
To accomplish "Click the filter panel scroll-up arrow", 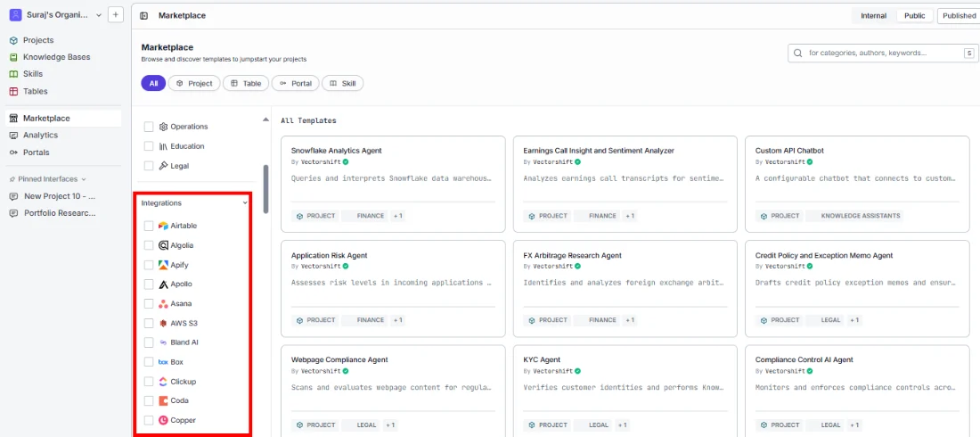I will [x=265, y=119].
